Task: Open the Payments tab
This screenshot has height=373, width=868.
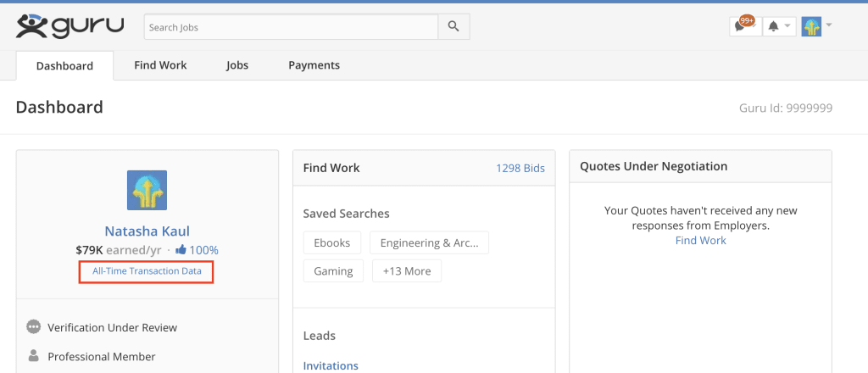Action: point(314,65)
